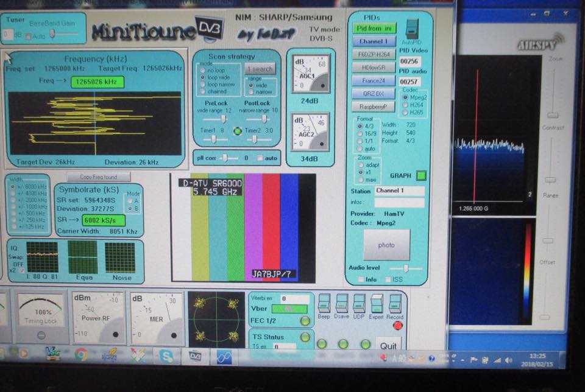Toggle the Dsave switch

click(x=342, y=303)
